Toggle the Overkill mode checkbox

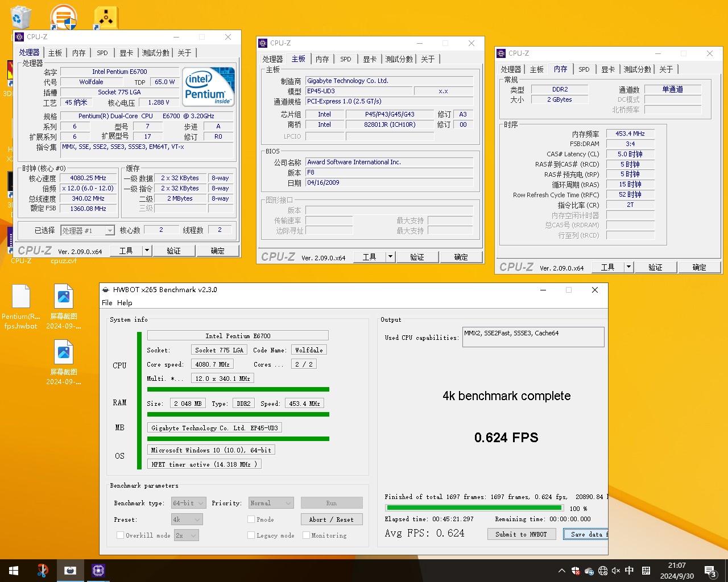[x=120, y=535]
